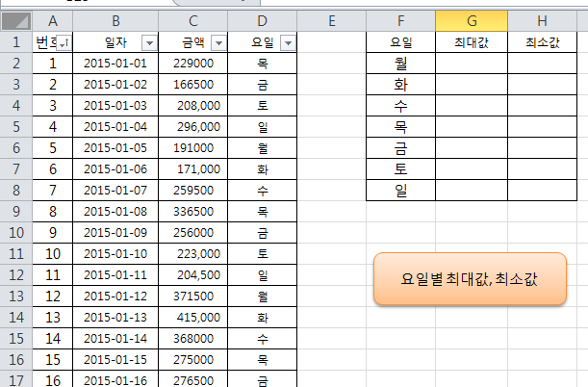588x387 pixels.
Task: Select amount cell 229000
Action: click(x=192, y=64)
